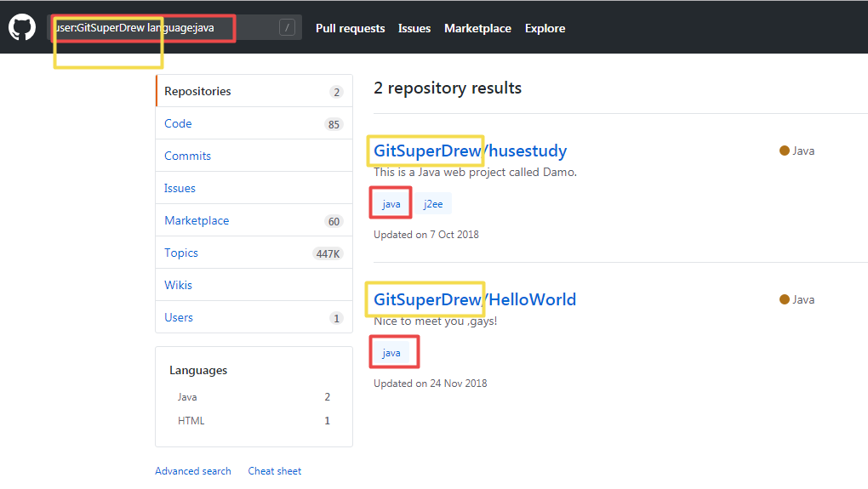Show Issues results in the sidebar
Screen dimensions: 868x489
click(x=254, y=188)
